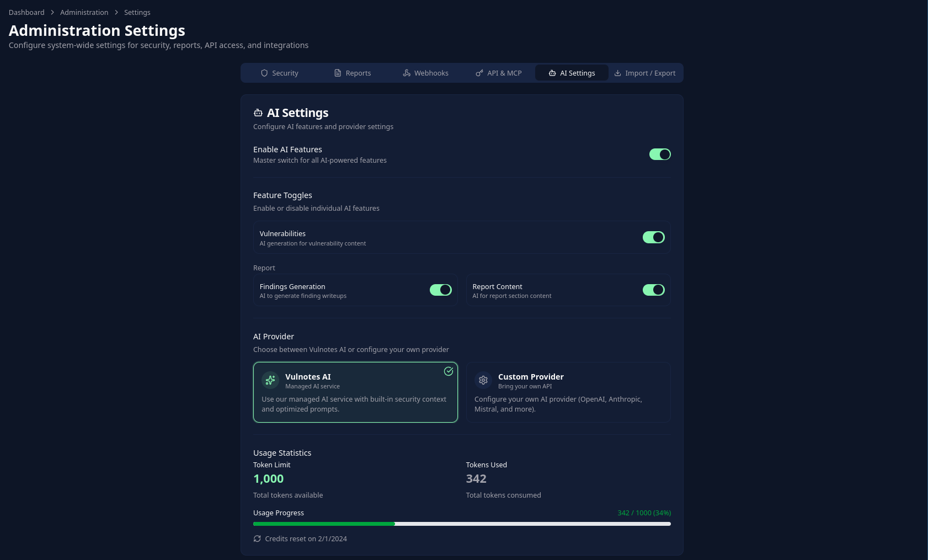Click 'Total tokens available' caption
Screen dimensions: 928x560
point(288,495)
